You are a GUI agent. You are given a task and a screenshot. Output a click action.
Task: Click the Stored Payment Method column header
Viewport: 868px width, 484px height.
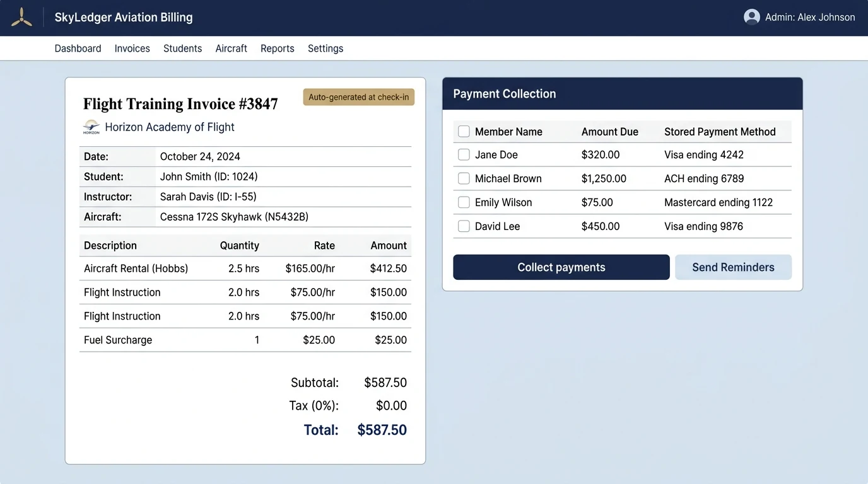(720, 132)
